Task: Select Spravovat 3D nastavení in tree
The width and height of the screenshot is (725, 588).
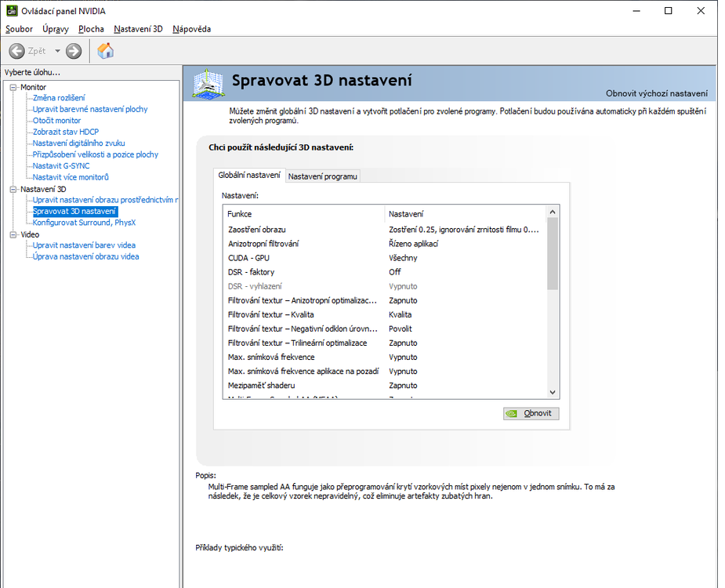Action: coord(74,212)
